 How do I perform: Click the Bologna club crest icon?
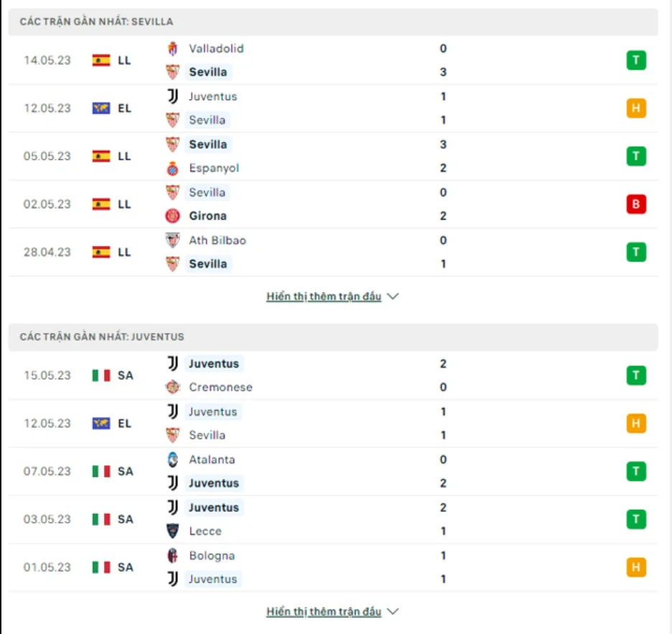(x=172, y=556)
